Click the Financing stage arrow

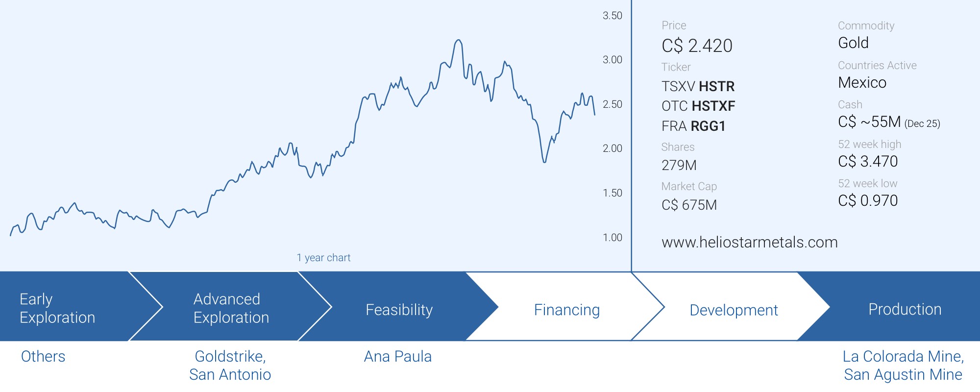click(566, 310)
